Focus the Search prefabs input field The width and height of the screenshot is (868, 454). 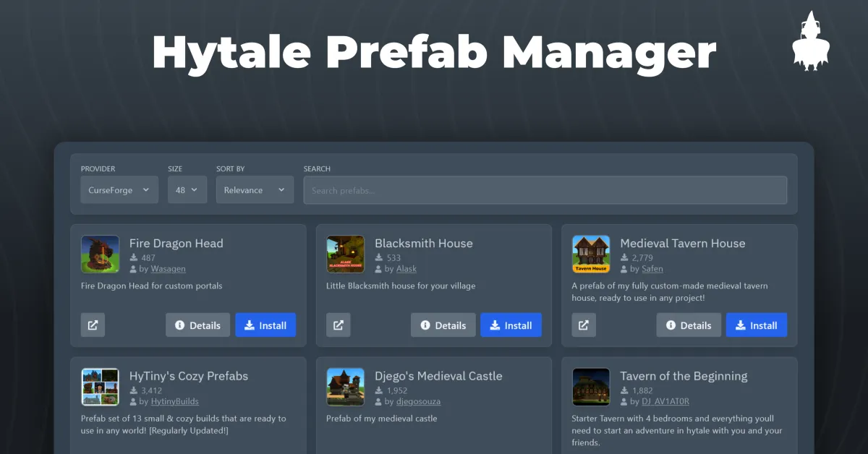(545, 190)
